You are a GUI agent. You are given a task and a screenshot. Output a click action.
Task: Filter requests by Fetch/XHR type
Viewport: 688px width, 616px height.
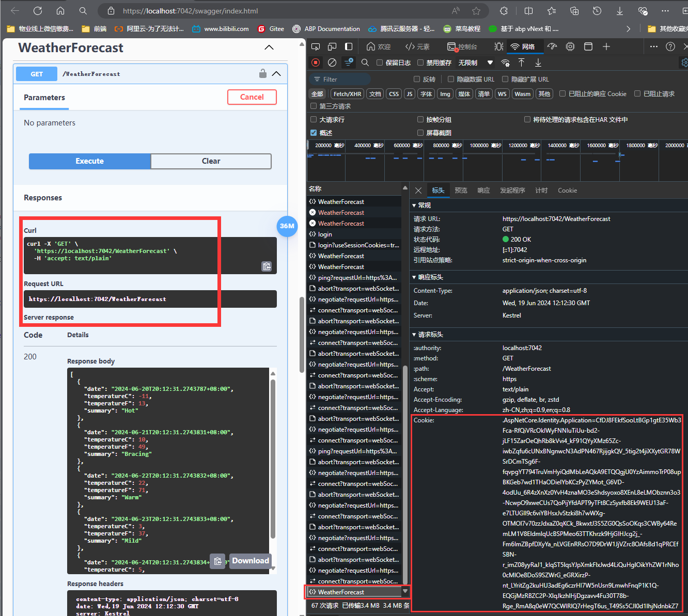(x=347, y=93)
